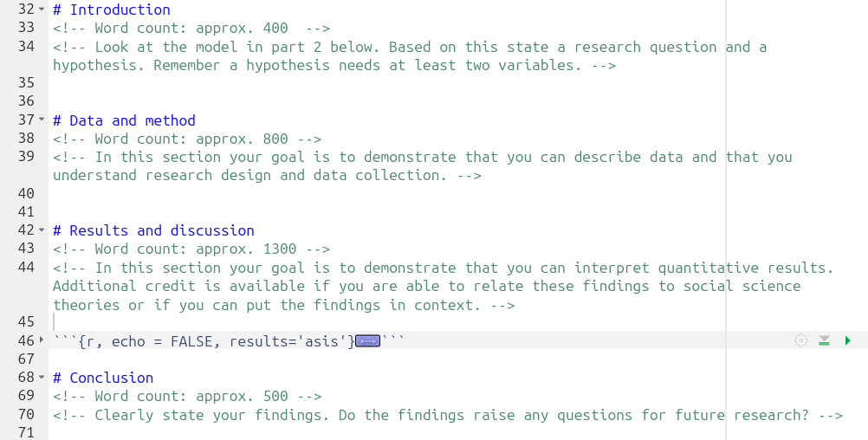This screenshot has width=868, height=440.
Task: Click the 'Word count: approx. 1300' comment
Action: tap(196, 249)
